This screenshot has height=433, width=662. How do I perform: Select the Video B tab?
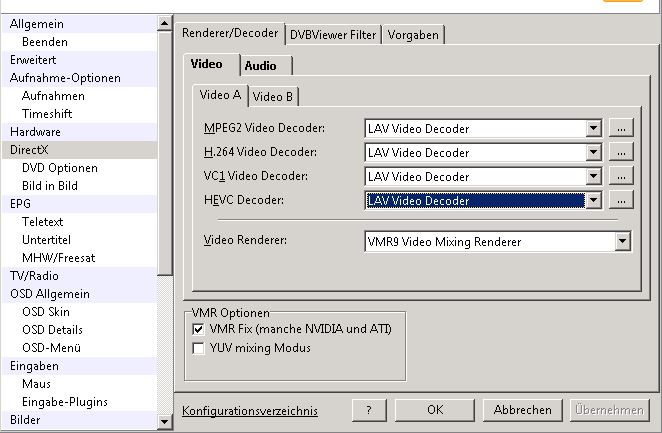(x=273, y=97)
